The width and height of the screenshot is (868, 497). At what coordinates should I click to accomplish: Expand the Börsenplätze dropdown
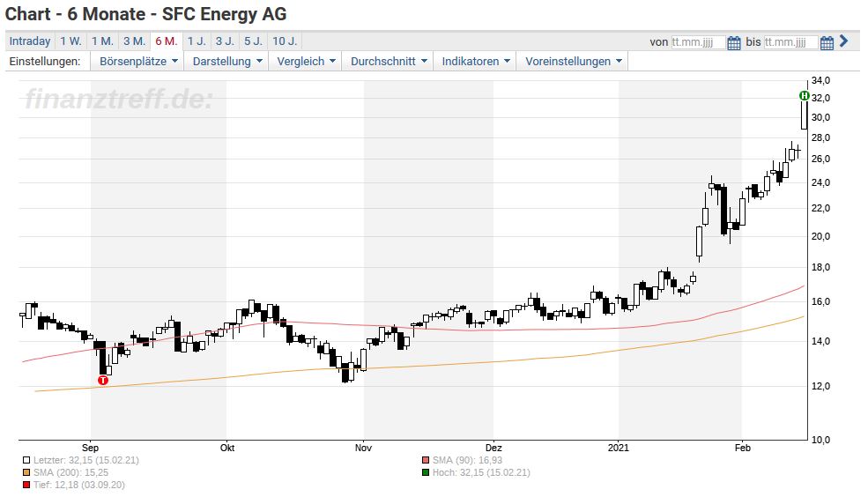pyautogui.click(x=138, y=62)
